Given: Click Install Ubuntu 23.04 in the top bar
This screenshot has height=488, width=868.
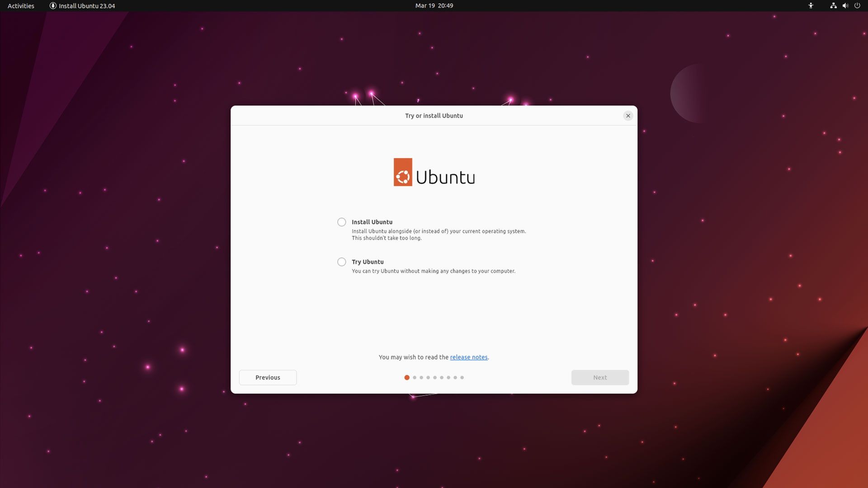Looking at the screenshot, I should pyautogui.click(x=87, y=6).
